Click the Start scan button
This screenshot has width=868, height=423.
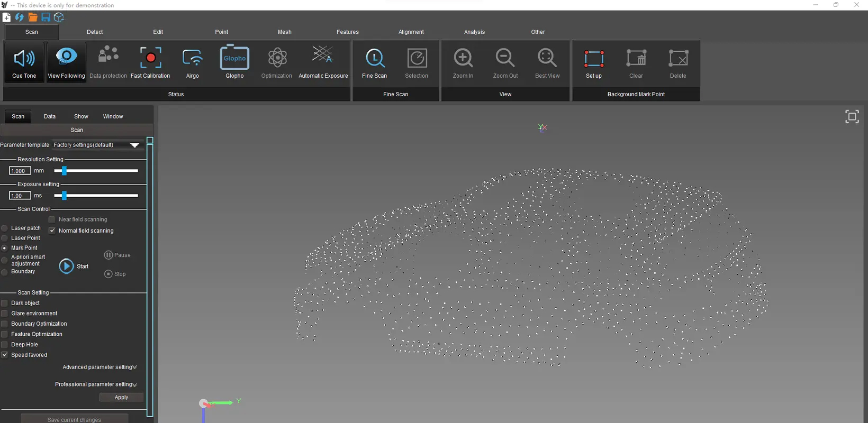click(x=67, y=266)
